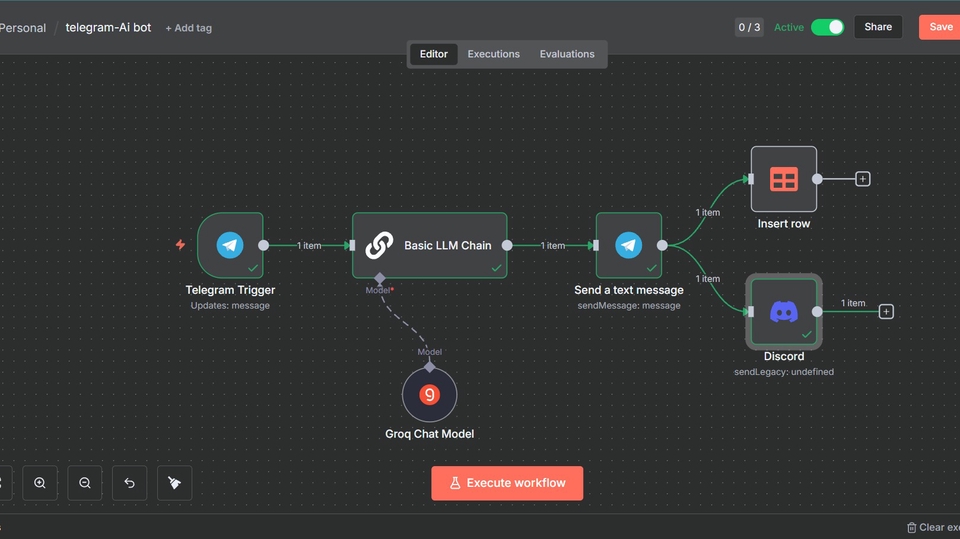Screen dimensions: 960x539
Task: Add node after Discord plus
Action: point(886,312)
